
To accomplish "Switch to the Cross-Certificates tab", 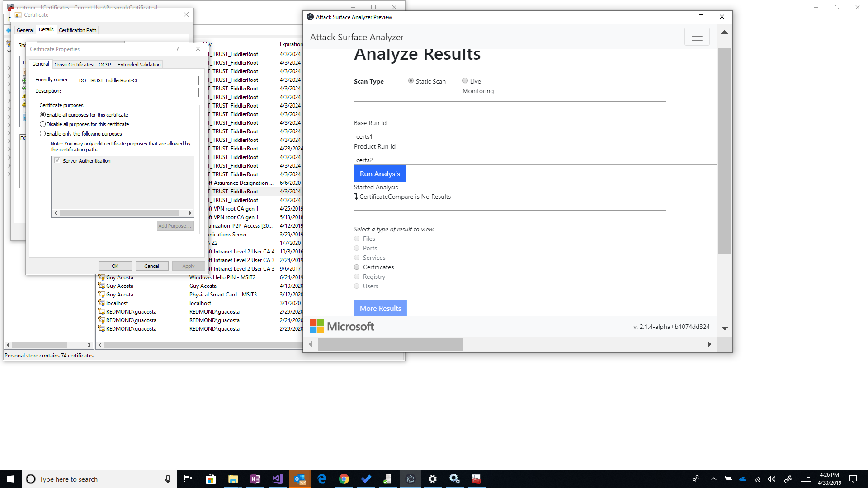I will (x=74, y=65).
